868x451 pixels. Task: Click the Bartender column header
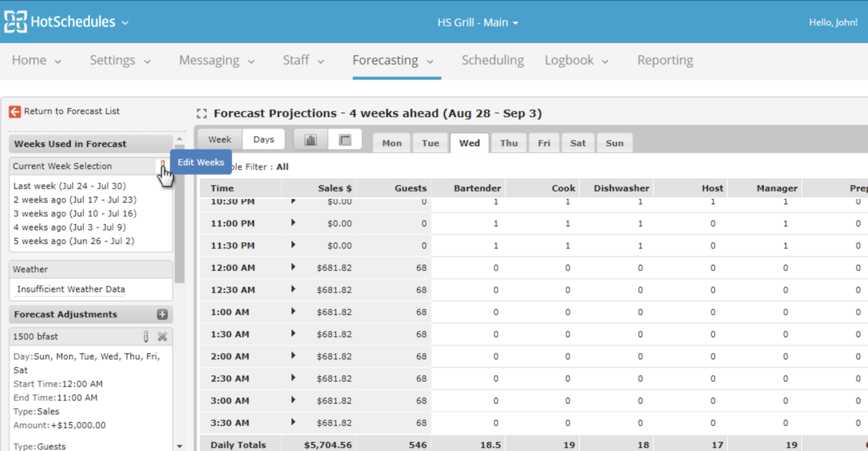tap(477, 188)
